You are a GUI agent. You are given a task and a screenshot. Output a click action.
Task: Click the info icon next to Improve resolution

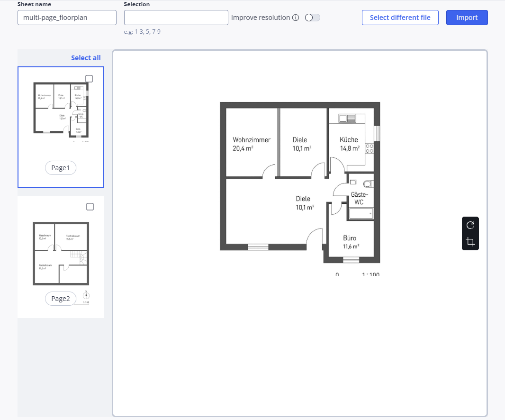296,18
